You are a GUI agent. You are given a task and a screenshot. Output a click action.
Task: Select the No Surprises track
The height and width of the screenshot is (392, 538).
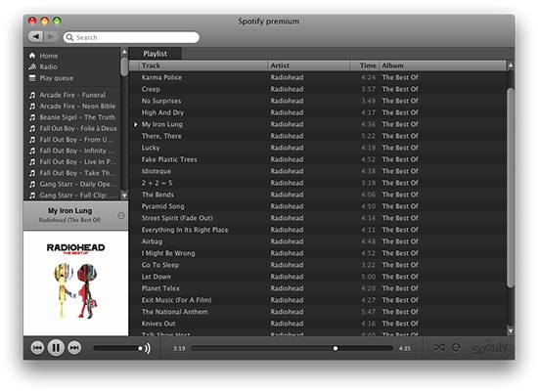[x=318, y=101]
